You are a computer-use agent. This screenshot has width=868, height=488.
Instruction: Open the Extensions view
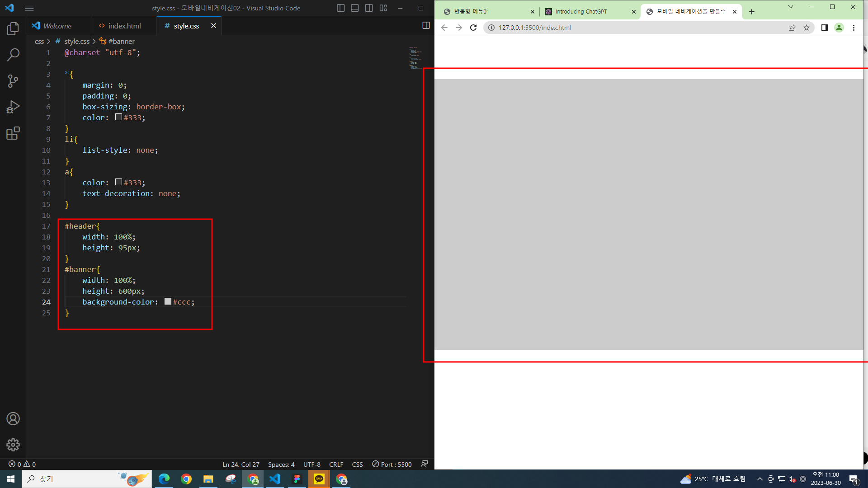pyautogui.click(x=13, y=133)
